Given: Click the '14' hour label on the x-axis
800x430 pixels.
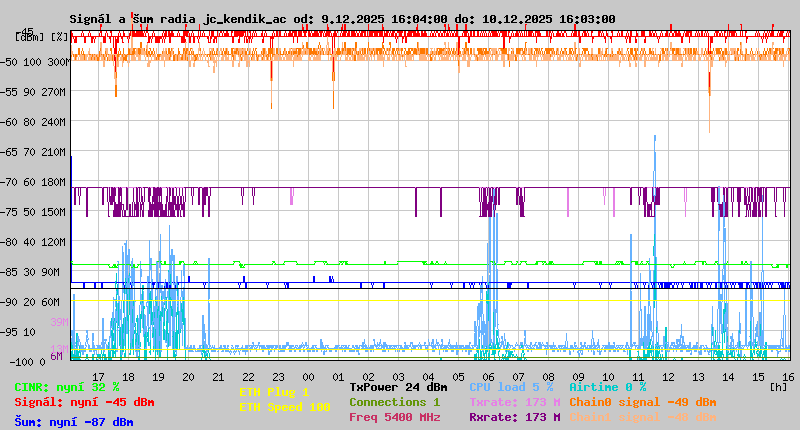Looking at the screenshot, I should tap(728, 377).
